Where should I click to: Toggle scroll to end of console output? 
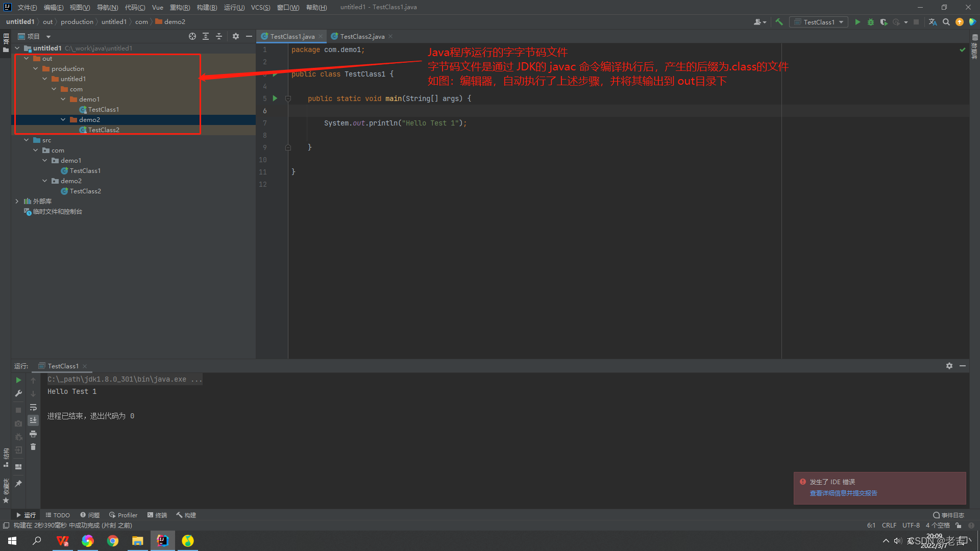tap(33, 420)
